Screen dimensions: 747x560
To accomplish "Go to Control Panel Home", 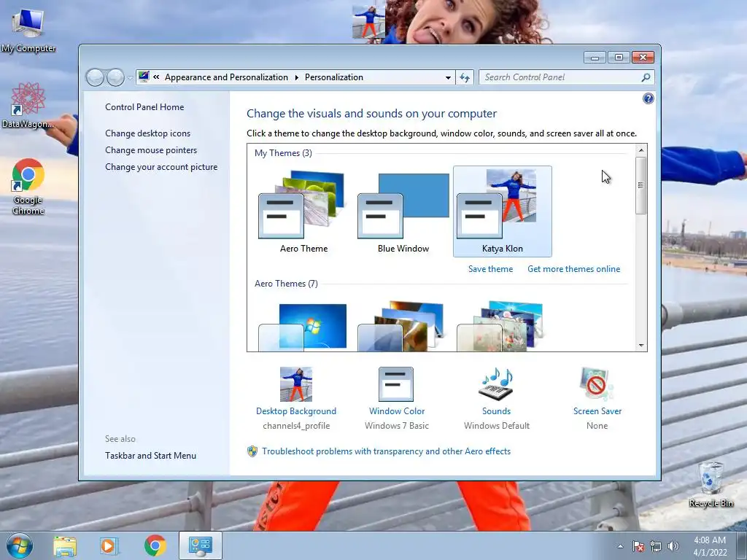I will coord(144,107).
